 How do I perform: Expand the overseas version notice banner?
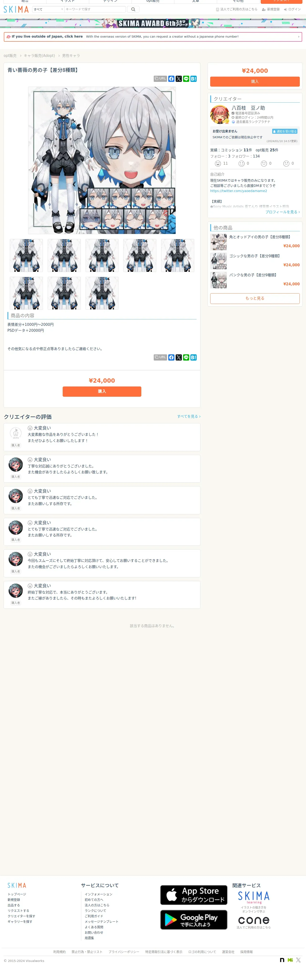[153, 37]
